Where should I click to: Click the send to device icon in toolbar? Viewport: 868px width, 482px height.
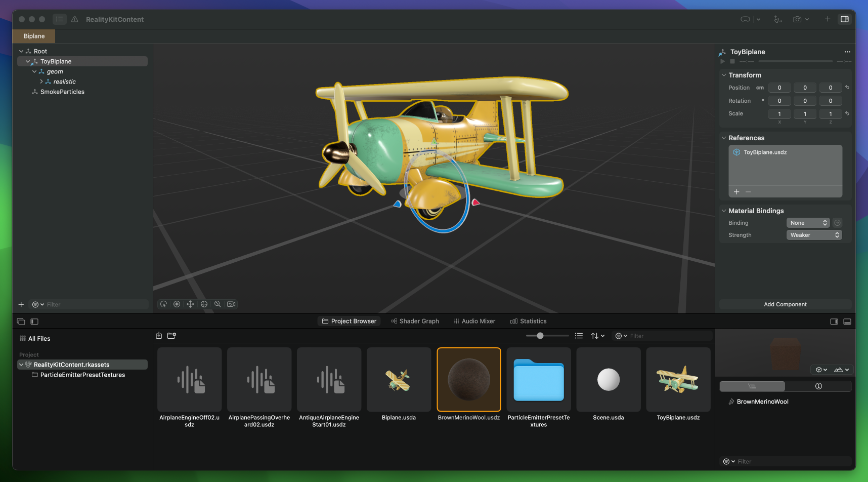click(x=777, y=19)
